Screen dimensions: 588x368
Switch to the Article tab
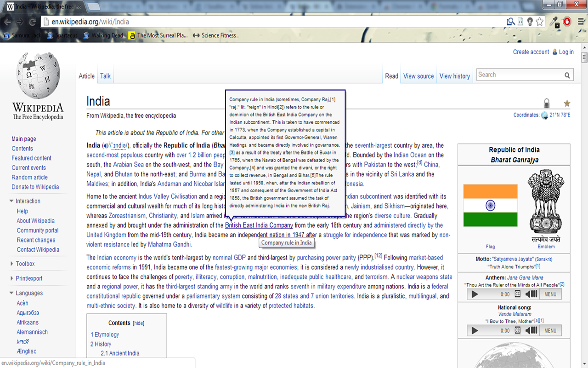86,76
